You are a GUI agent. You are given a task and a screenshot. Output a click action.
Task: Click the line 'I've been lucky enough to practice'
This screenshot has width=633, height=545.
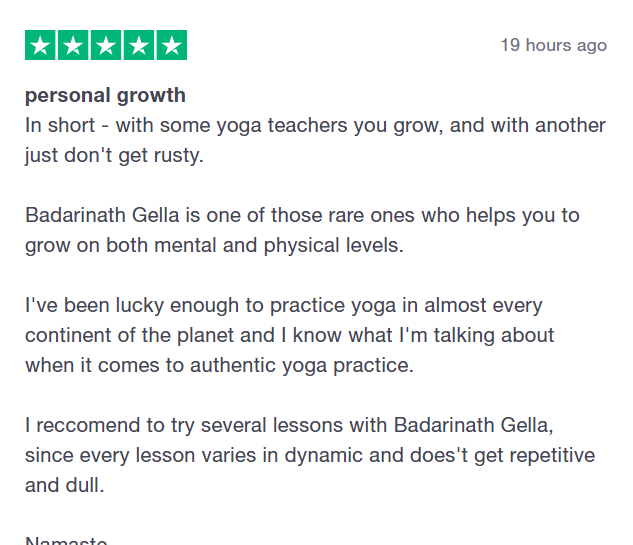pos(284,306)
